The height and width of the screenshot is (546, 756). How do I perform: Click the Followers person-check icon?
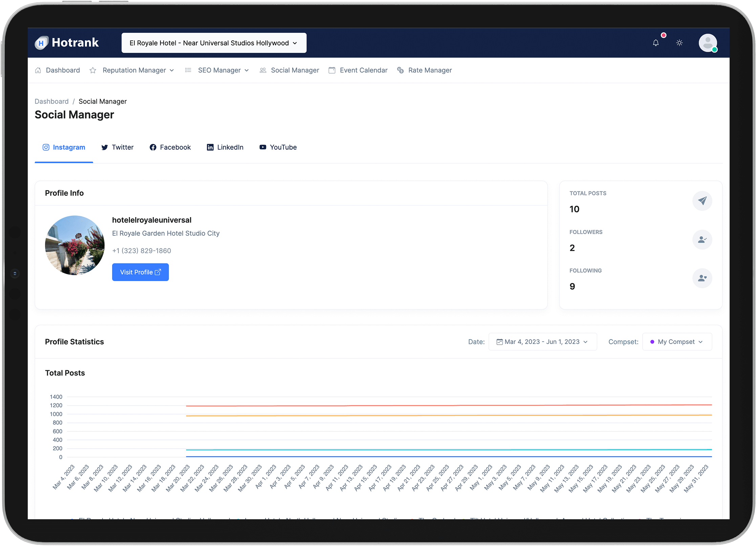point(702,240)
